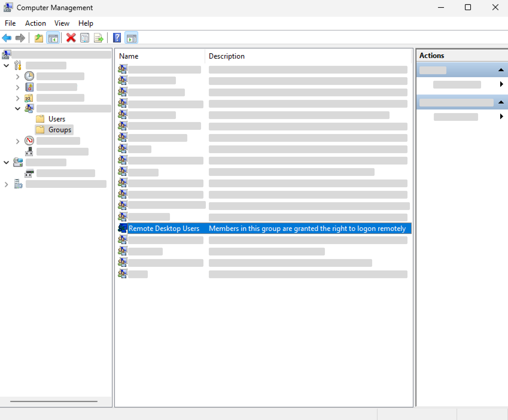This screenshot has height=420, width=508.
Task: Click the Export List toolbar icon
Action: point(98,38)
